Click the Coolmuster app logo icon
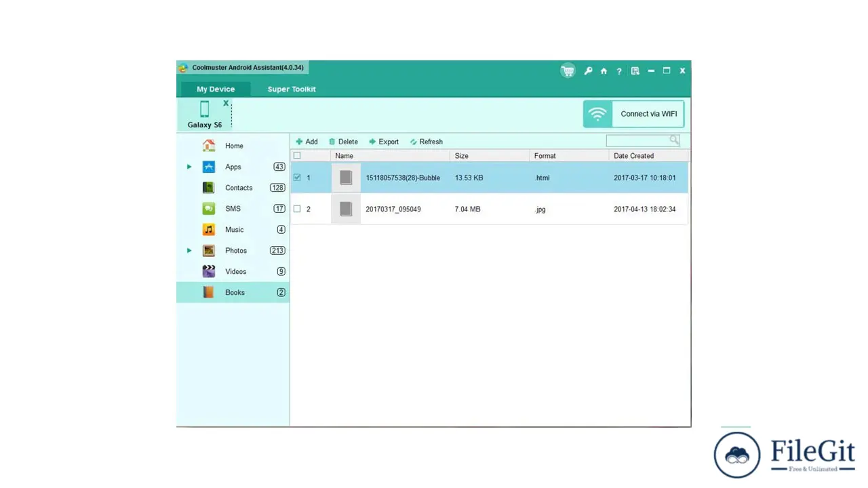This screenshot has width=868, height=488. pos(183,68)
